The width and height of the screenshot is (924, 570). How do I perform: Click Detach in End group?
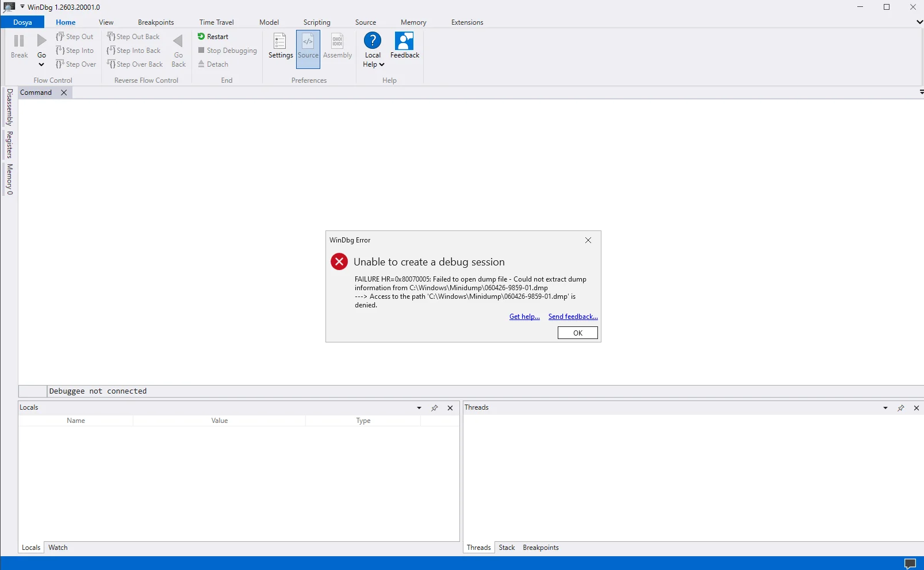pyautogui.click(x=213, y=64)
